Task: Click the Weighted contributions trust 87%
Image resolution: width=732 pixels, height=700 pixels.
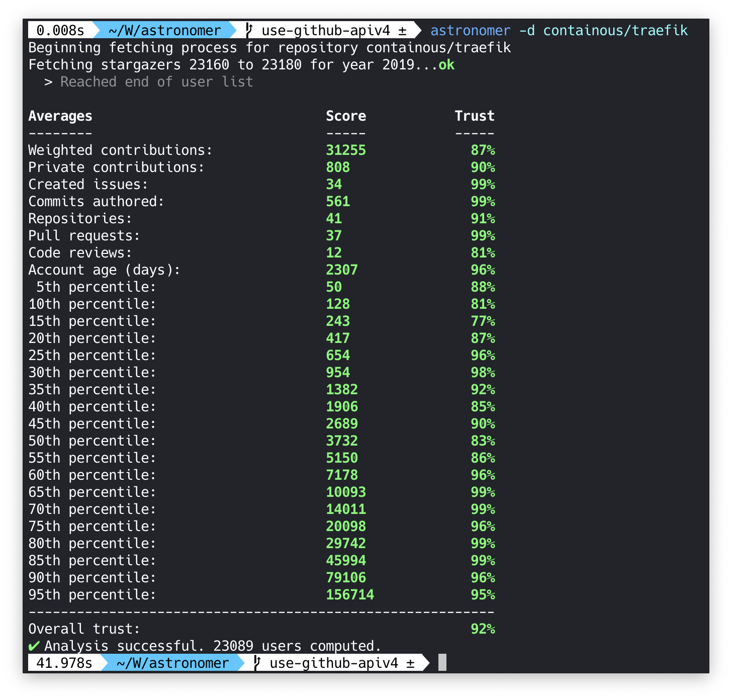Action: 483,150
